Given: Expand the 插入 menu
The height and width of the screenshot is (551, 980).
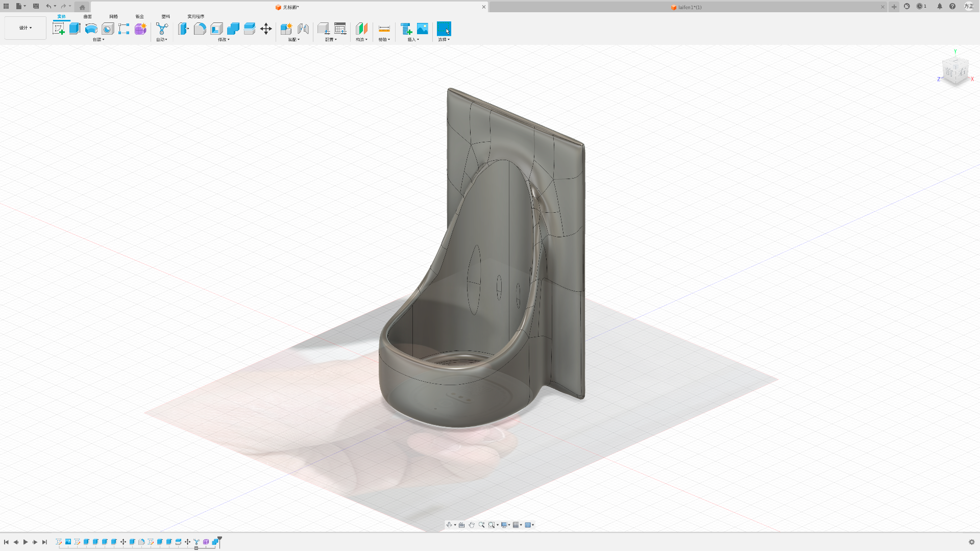Looking at the screenshot, I should pyautogui.click(x=413, y=40).
